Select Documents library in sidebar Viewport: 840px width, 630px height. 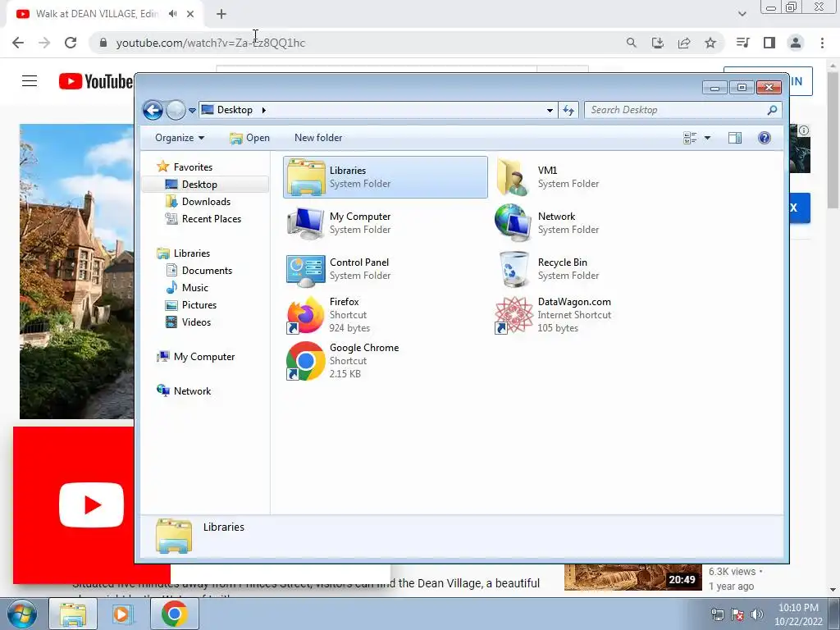(x=206, y=271)
